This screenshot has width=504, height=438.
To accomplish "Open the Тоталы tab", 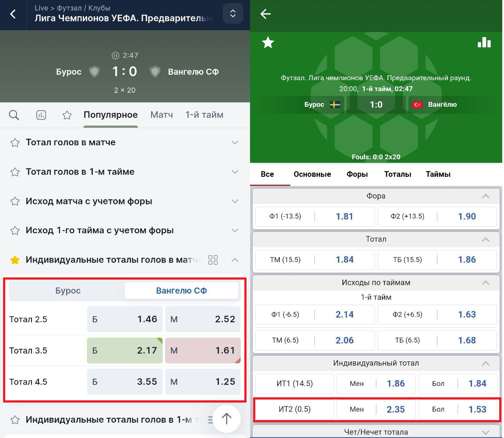I will pos(398,174).
